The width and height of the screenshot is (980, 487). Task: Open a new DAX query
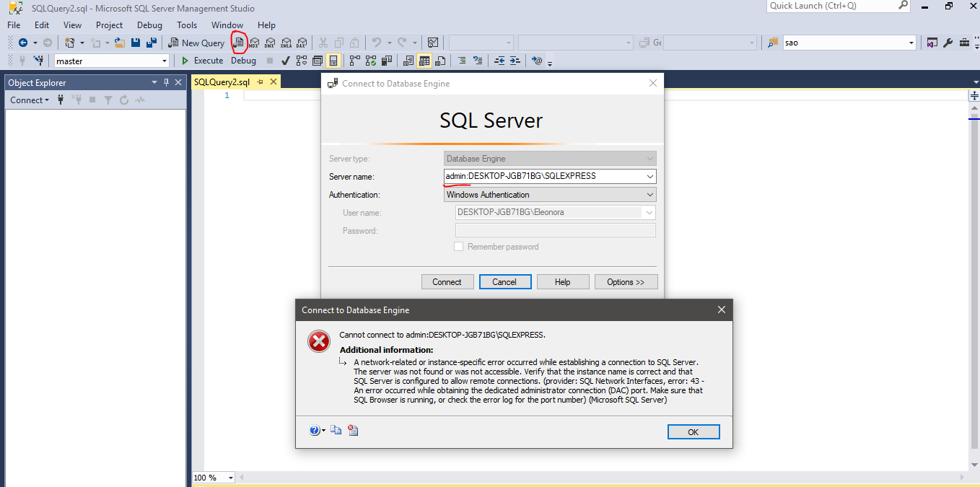[302, 43]
